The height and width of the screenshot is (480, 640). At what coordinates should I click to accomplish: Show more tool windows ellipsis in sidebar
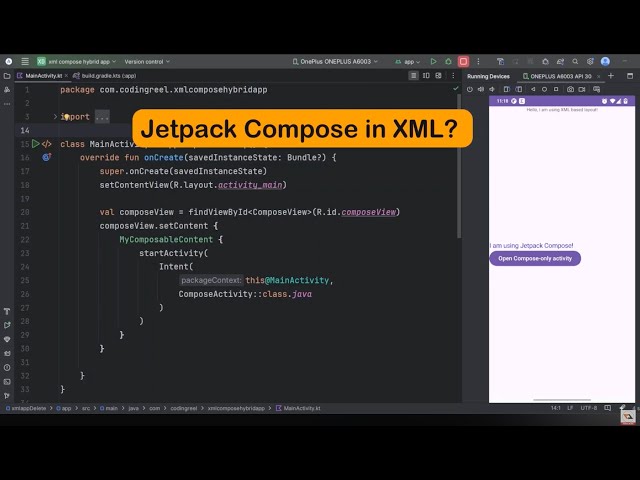click(x=7, y=104)
